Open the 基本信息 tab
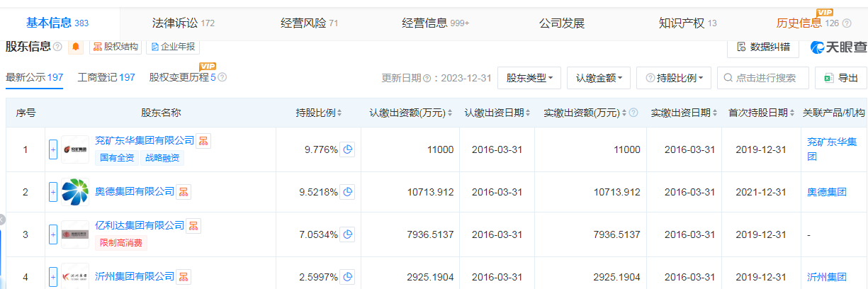The height and width of the screenshot is (289, 868). (x=57, y=23)
